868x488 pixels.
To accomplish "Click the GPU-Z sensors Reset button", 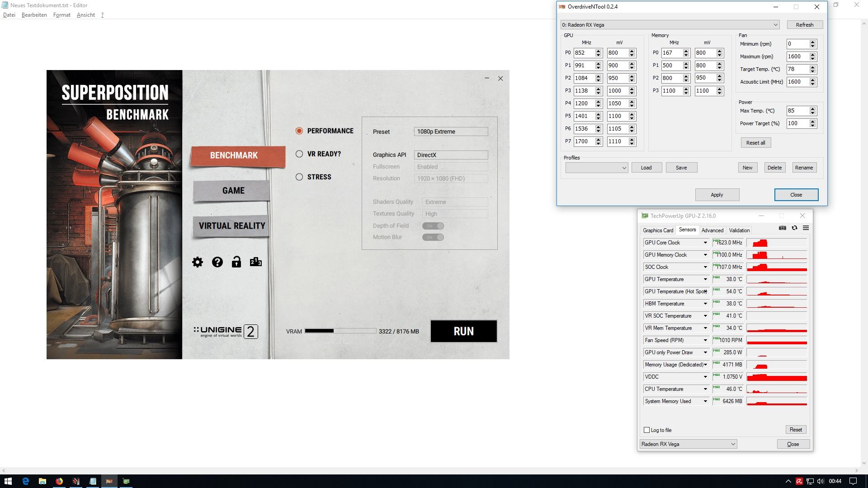I will (796, 430).
